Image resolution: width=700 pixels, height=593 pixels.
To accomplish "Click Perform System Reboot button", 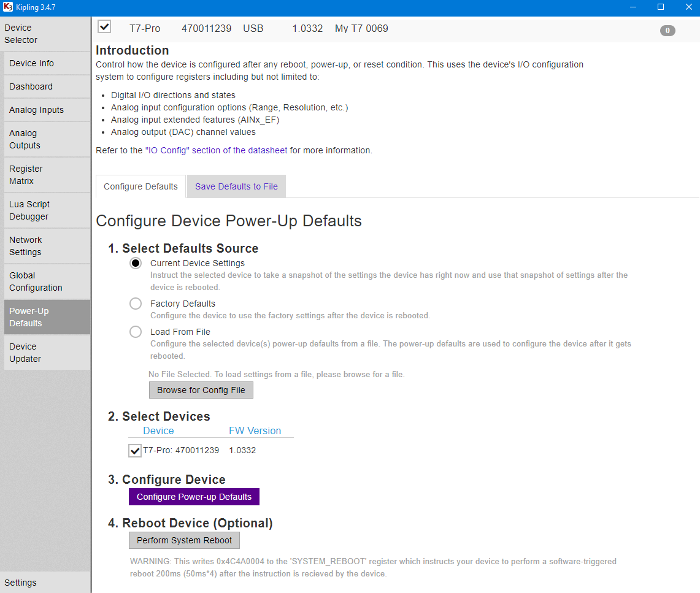I will coord(184,540).
